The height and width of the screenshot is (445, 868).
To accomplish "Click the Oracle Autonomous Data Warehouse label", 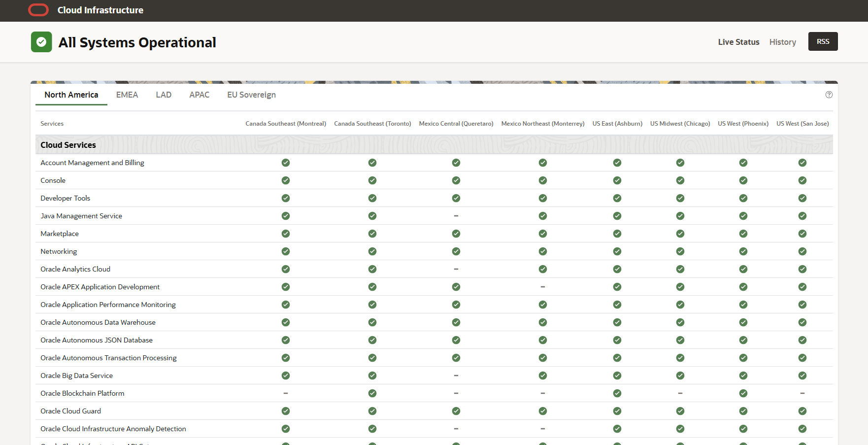I will pos(98,322).
